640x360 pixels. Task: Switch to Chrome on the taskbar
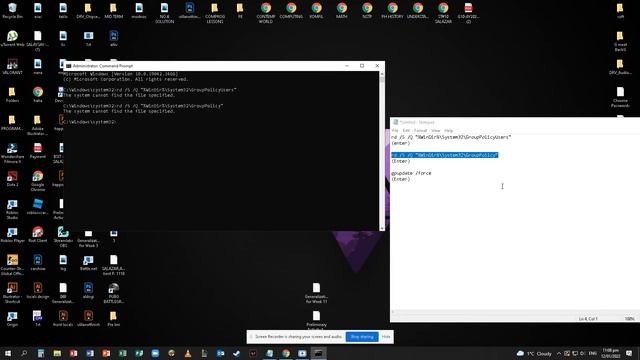click(x=286, y=353)
